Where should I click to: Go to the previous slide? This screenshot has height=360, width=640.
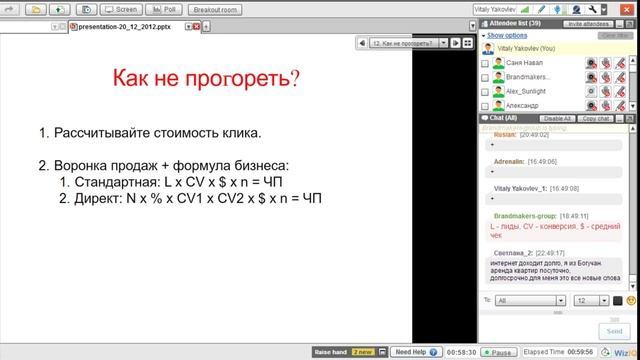tap(362, 43)
